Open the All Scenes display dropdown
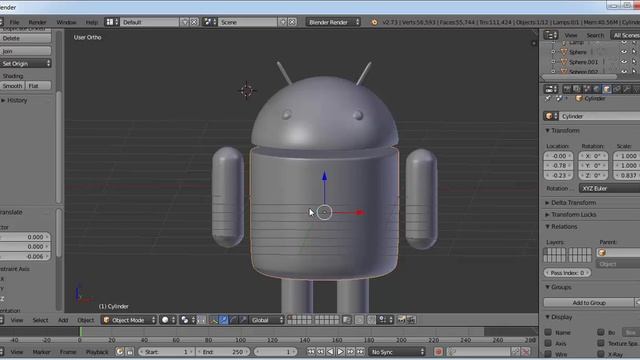 point(625,35)
